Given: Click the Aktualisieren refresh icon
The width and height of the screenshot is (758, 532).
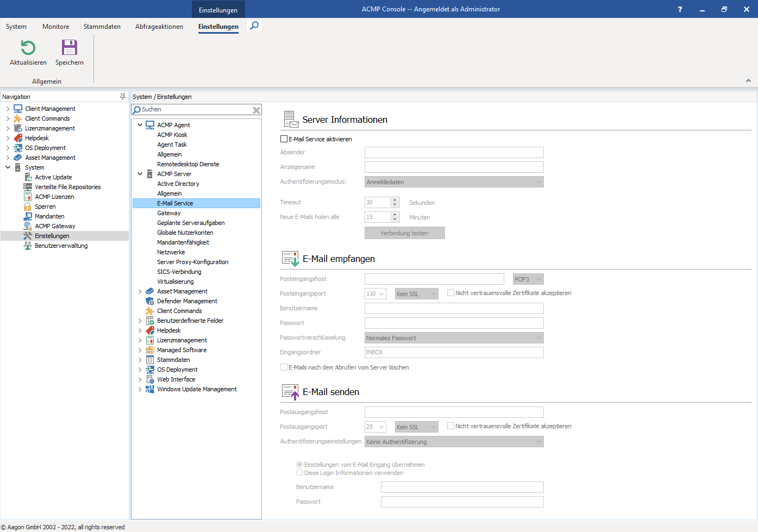Looking at the screenshot, I should (28, 48).
